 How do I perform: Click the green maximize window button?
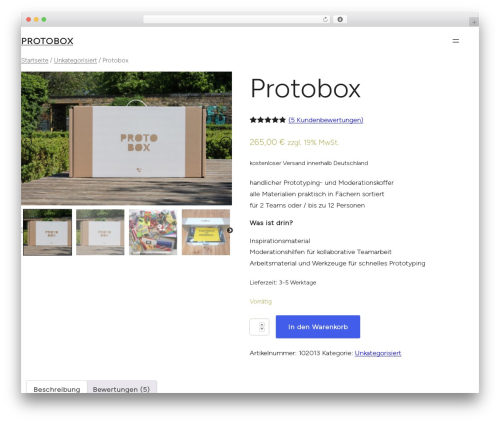[x=44, y=20]
